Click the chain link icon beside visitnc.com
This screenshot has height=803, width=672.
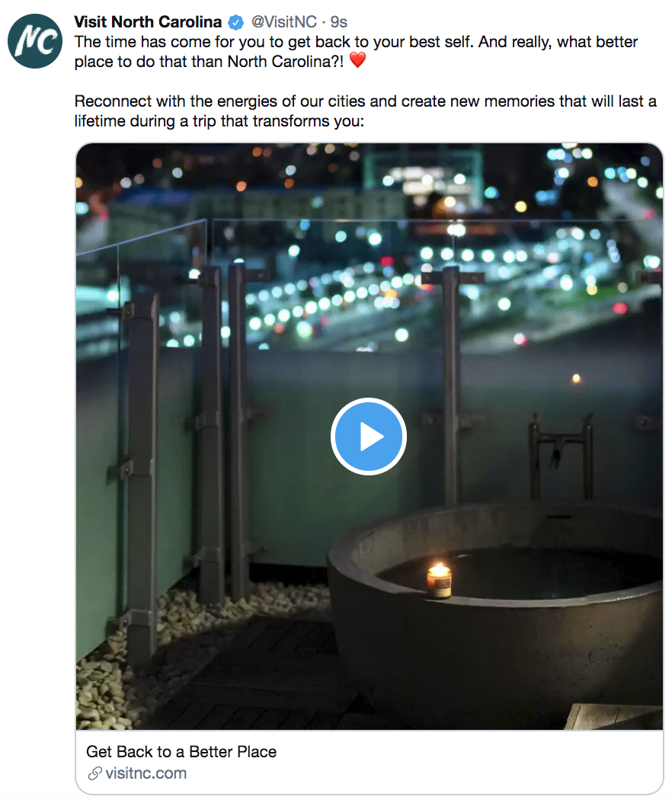coord(94,773)
